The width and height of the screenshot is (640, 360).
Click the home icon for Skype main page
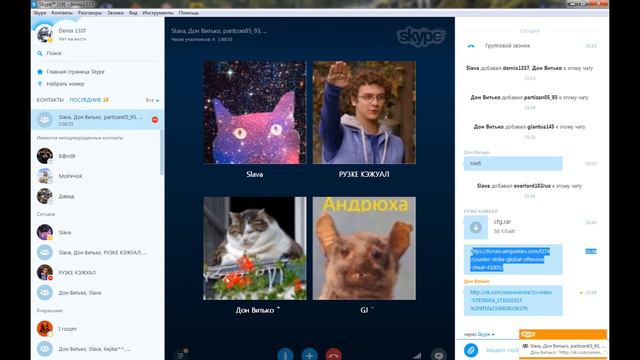40,71
